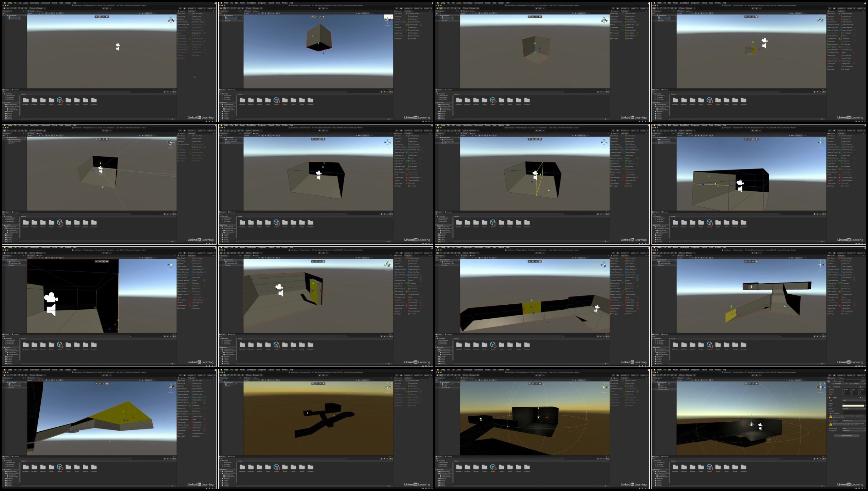Click the eyedropper beside the Light Color field
Screen dimensions: 868x491
tap(865, 406)
